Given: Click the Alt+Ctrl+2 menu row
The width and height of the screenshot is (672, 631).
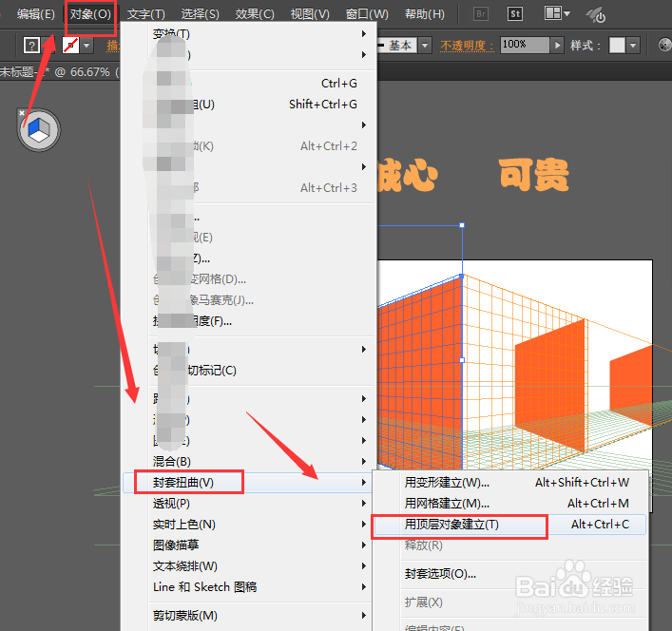Looking at the screenshot, I should click(249, 146).
